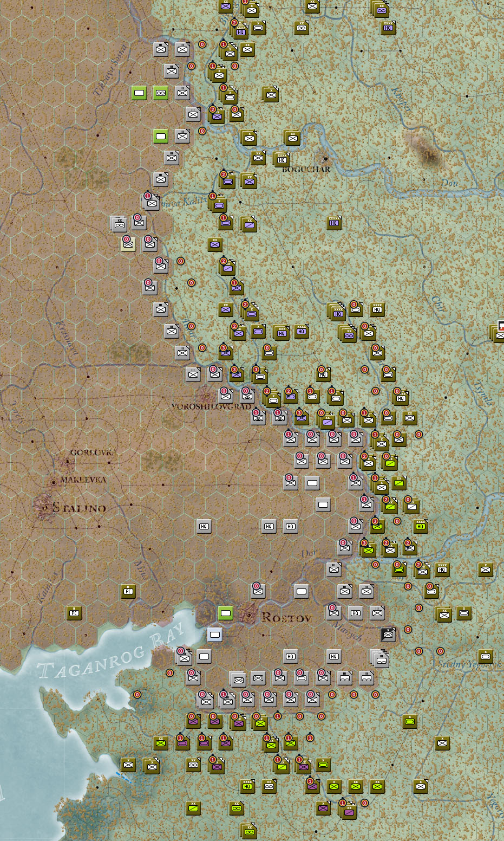Select bright green armor counter beside Rostov

tap(226, 613)
